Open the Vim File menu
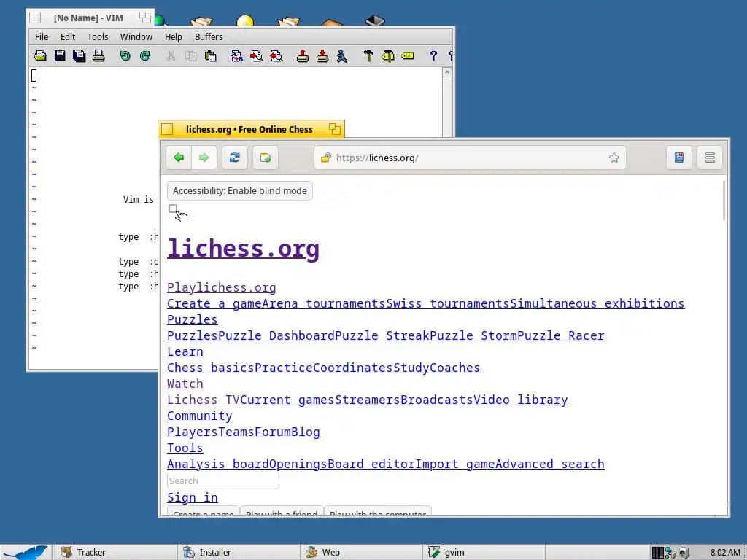 (x=42, y=36)
